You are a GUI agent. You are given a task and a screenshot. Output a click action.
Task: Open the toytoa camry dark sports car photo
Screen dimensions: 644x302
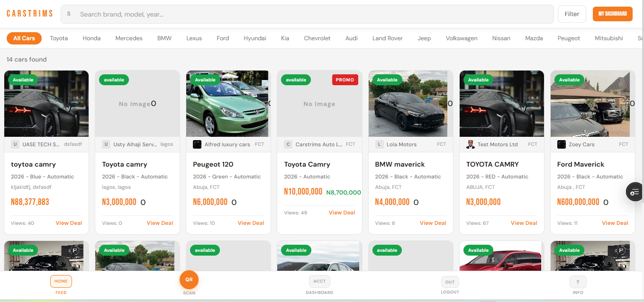tap(46, 104)
